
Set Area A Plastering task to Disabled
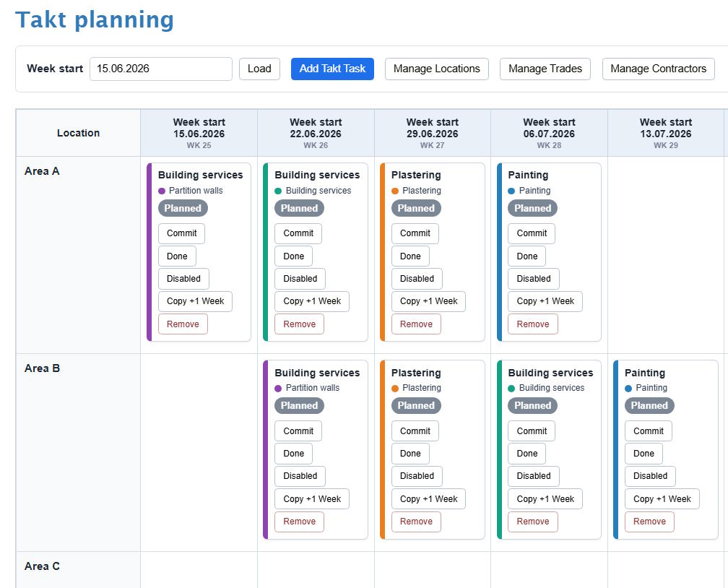tap(417, 279)
